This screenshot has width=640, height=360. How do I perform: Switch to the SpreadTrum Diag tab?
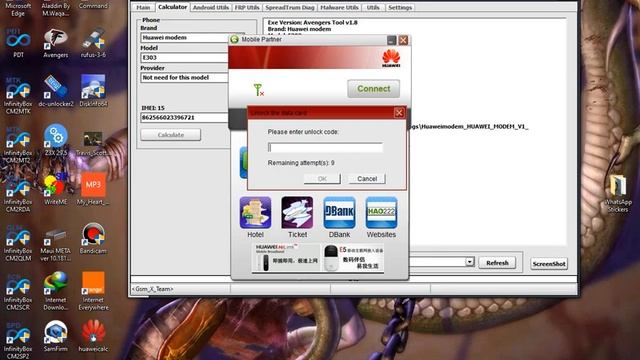coord(290,7)
